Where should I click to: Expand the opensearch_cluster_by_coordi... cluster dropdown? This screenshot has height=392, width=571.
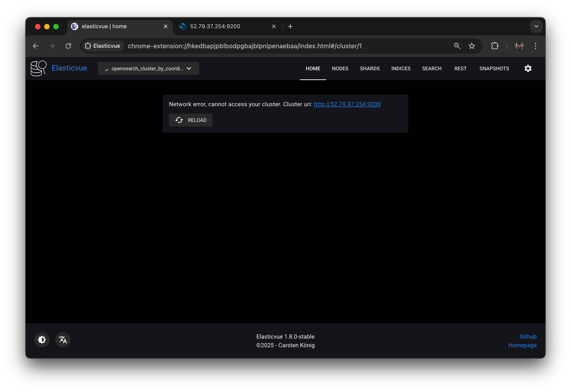[148, 68]
